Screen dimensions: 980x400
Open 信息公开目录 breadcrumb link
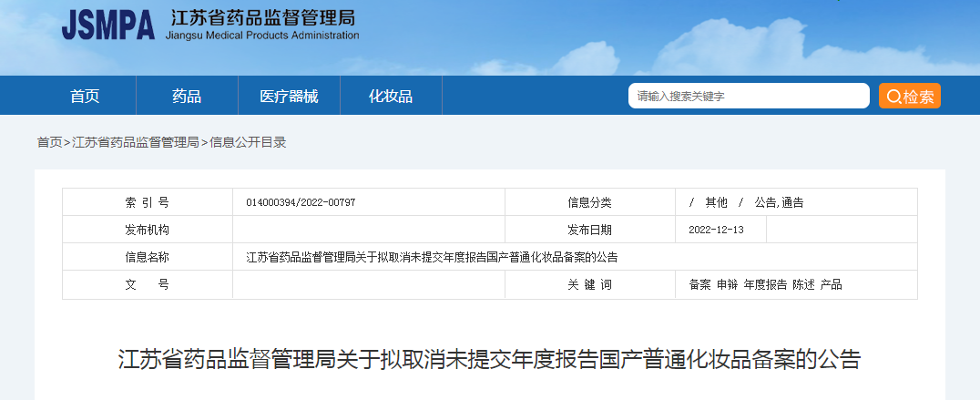(x=248, y=142)
